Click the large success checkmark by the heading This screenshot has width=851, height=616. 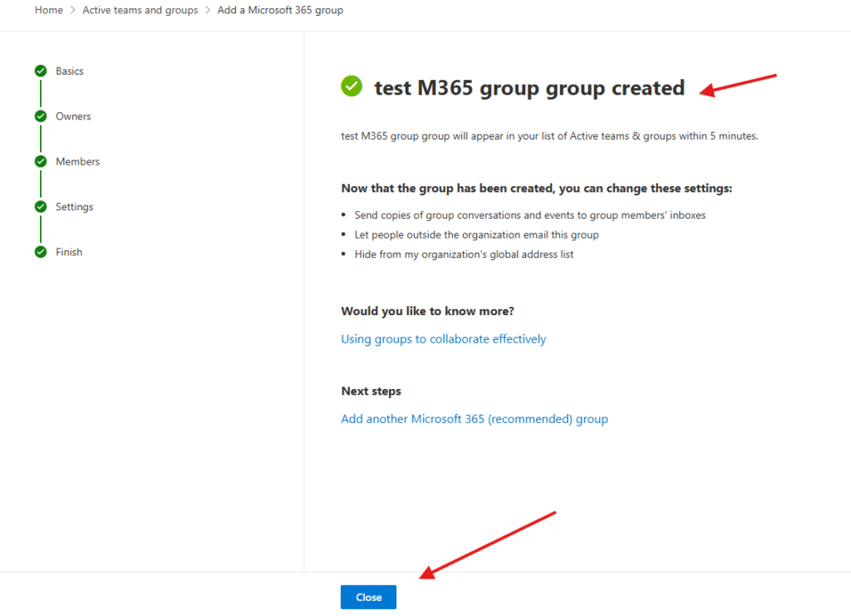coord(352,86)
